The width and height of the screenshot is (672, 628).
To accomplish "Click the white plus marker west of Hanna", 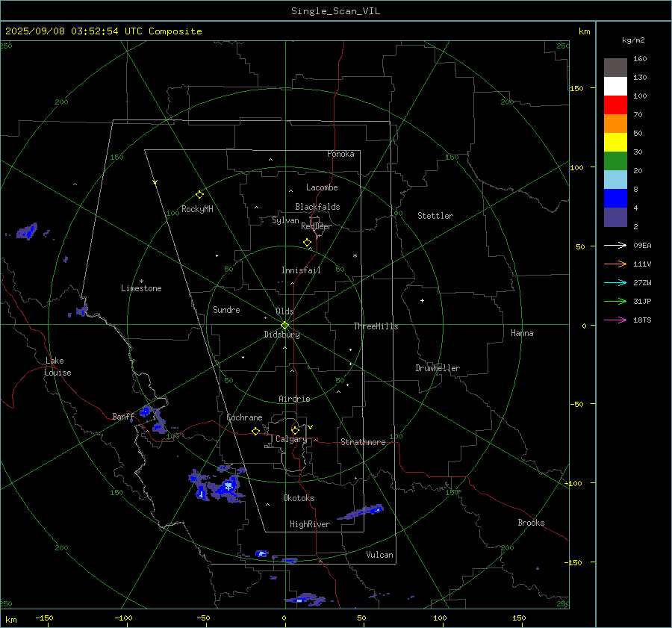I will point(422,300).
